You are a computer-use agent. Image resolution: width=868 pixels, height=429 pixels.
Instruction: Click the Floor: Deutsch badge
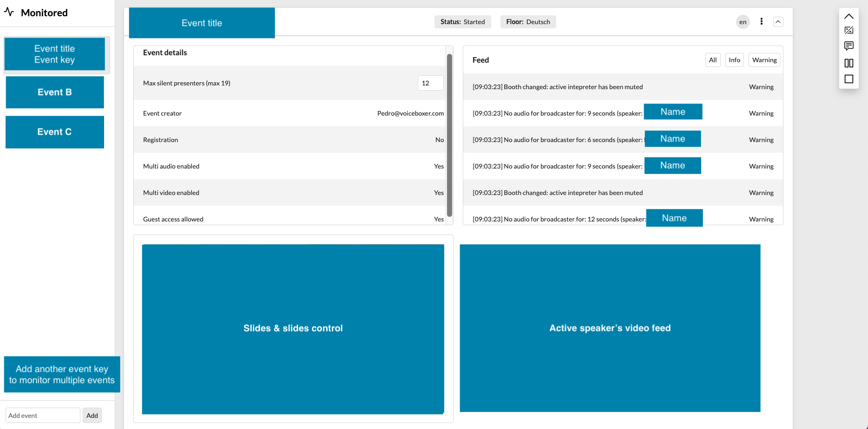tap(528, 22)
